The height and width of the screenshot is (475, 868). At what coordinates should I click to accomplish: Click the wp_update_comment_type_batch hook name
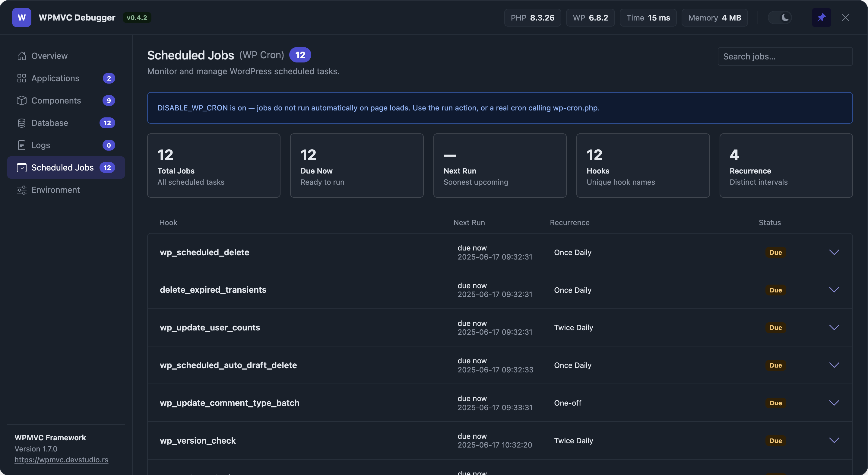point(230,403)
